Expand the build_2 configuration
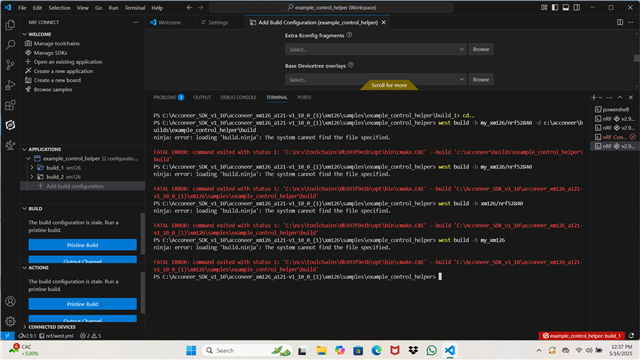This screenshot has width=640, height=360. coord(32,177)
